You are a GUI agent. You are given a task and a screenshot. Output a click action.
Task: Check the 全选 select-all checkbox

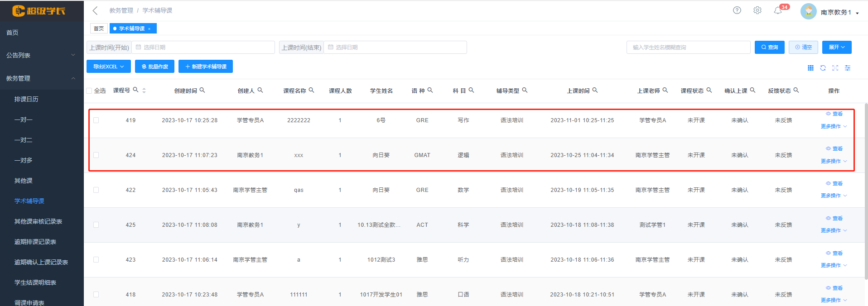click(89, 91)
